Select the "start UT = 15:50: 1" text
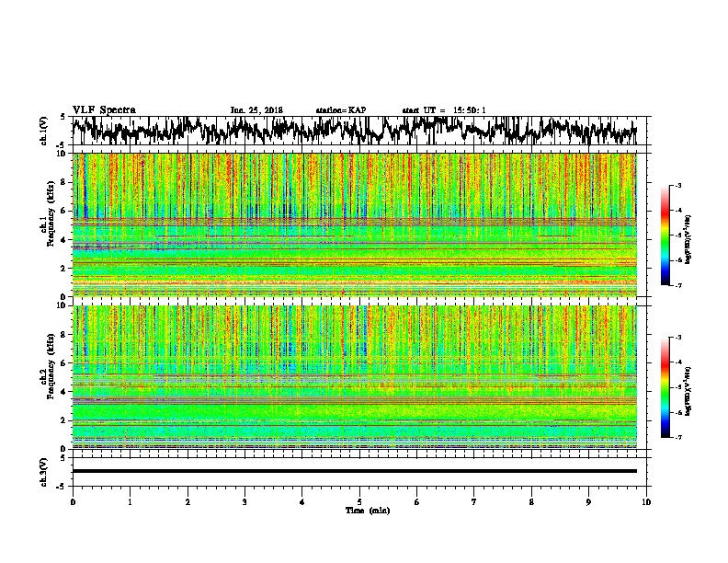Viewport: 728px width, 563px height. [444, 110]
